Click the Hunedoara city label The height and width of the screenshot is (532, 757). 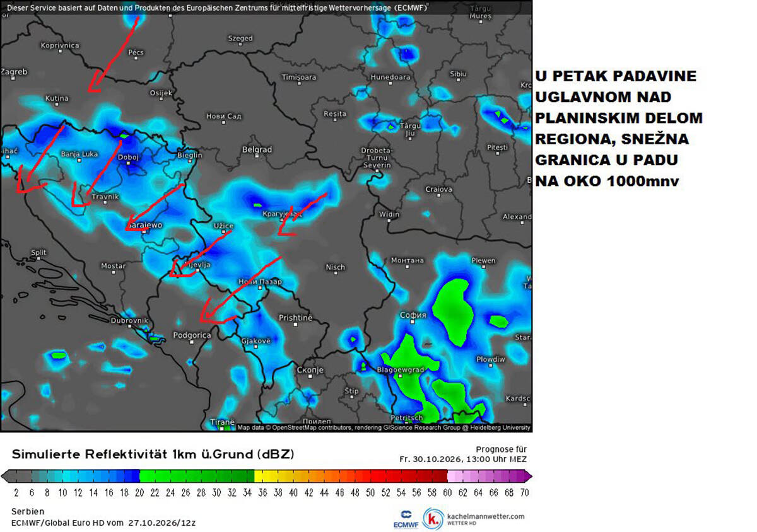[x=390, y=77]
